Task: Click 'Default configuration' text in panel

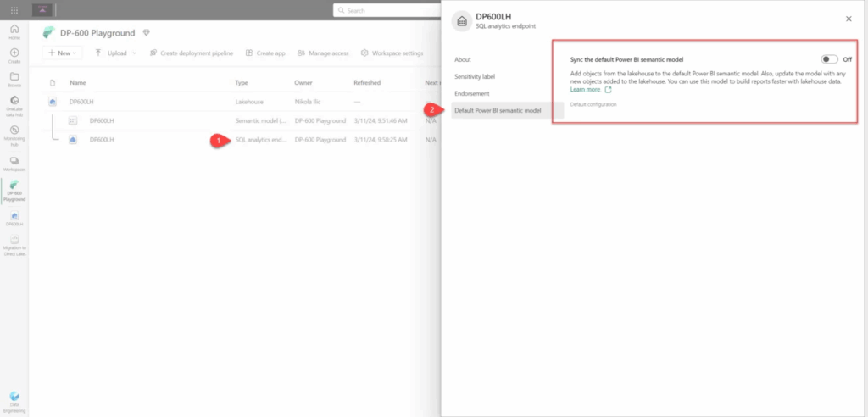Action: pos(593,104)
